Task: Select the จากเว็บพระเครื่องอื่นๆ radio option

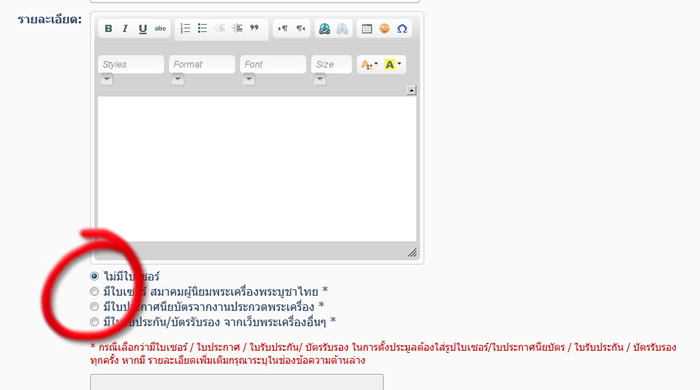Action: (x=94, y=322)
